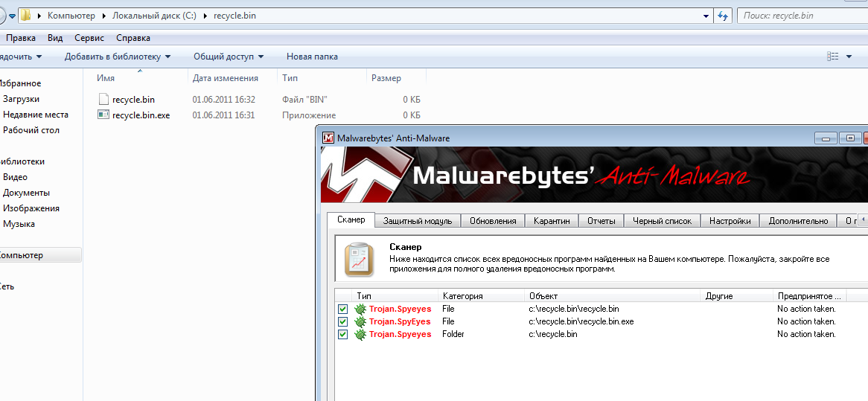
Task: Select the Сканер tab
Action: (351, 219)
